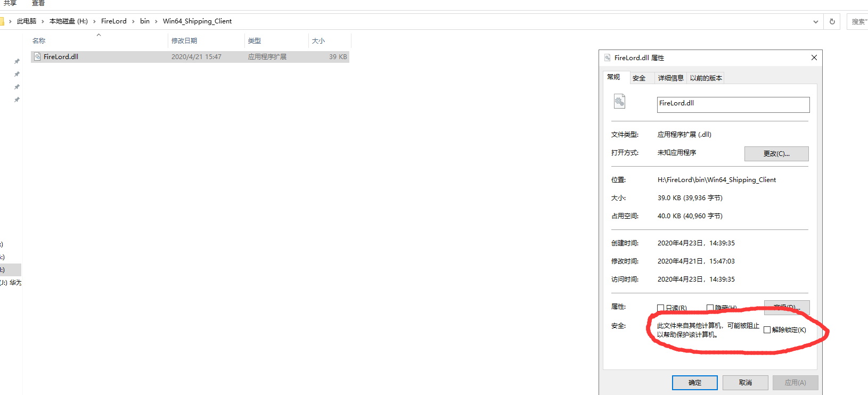868x395 pixels.
Task: Click 此电脑 in the breadcrumb path
Action: coord(27,21)
